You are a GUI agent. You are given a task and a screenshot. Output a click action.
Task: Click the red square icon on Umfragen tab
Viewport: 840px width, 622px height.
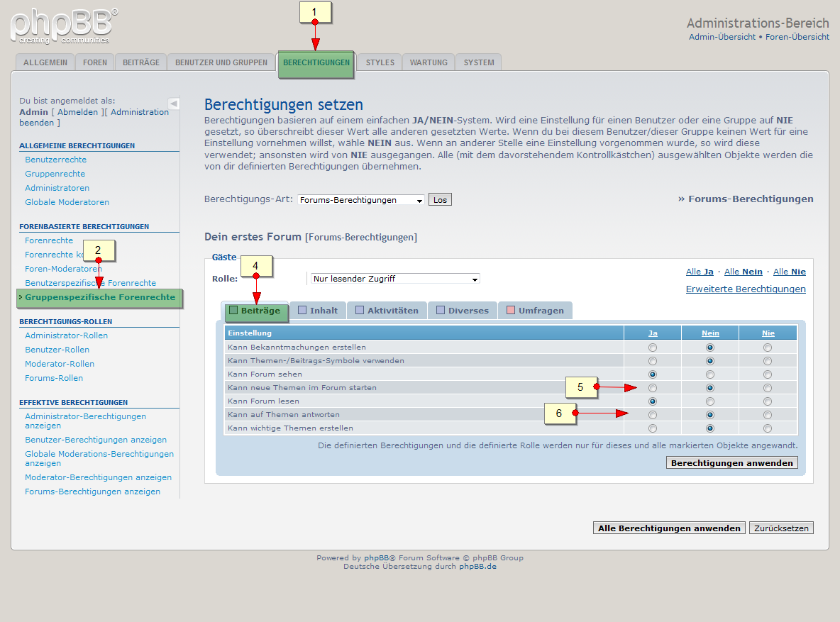click(x=511, y=311)
